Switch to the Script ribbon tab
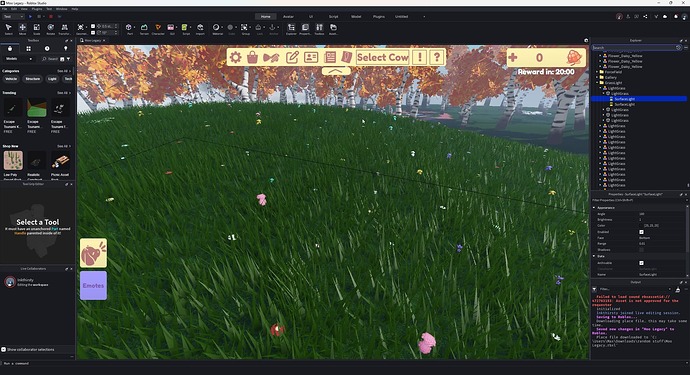690x375 pixels. coord(334,17)
